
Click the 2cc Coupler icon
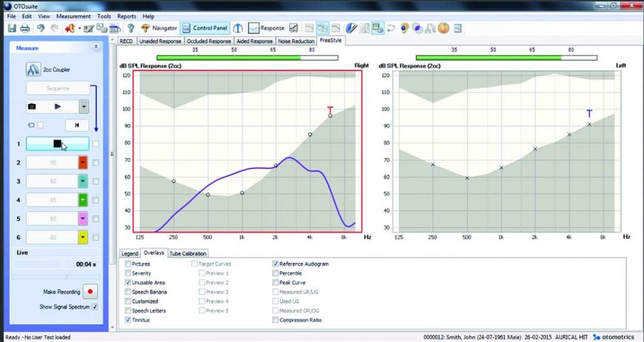pyautogui.click(x=32, y=70)
